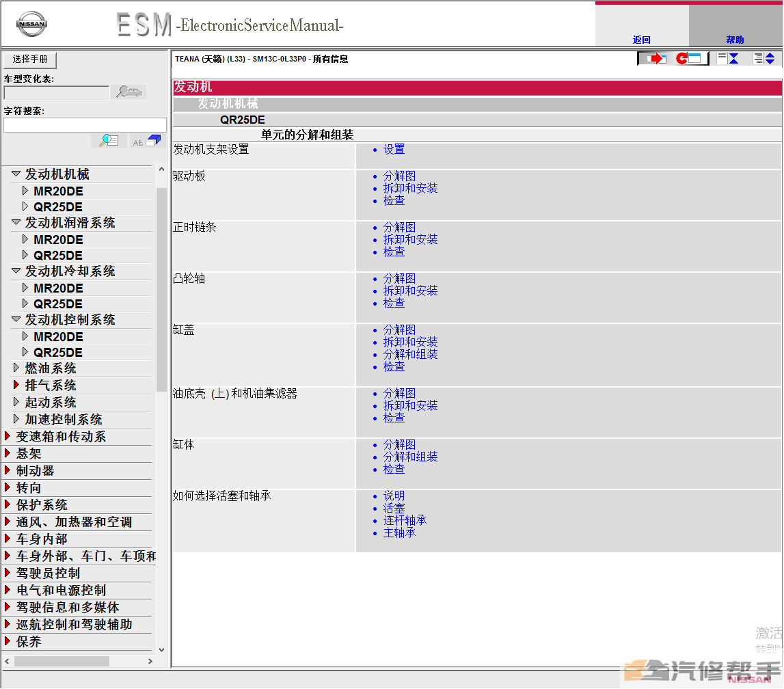The image size is (784, 689).
Task: Select MR20DE under 发动机润滑系统
Action: click(x=58, y=239)
